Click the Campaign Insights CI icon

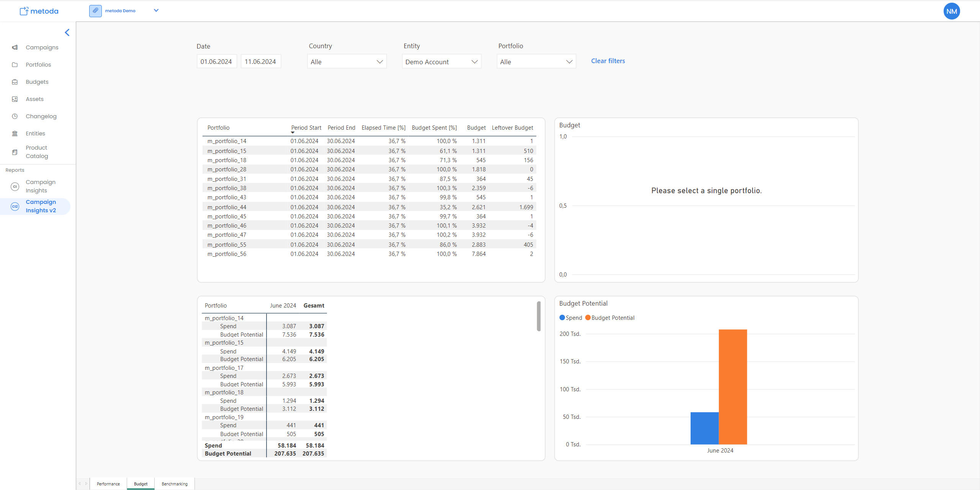point(15,186)
